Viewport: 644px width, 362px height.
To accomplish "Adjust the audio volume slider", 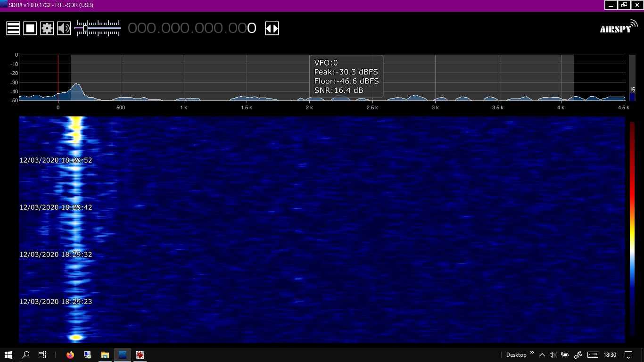I will 98,28.
